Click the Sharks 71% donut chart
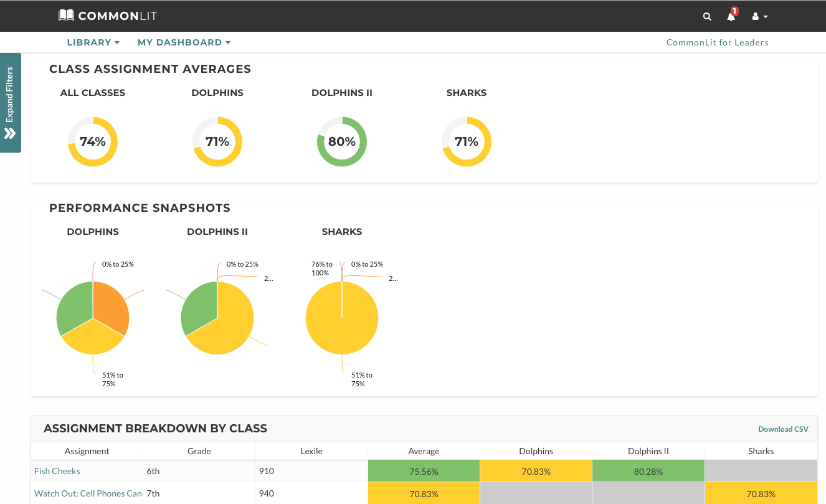826x504 pixels. (467, 141)
